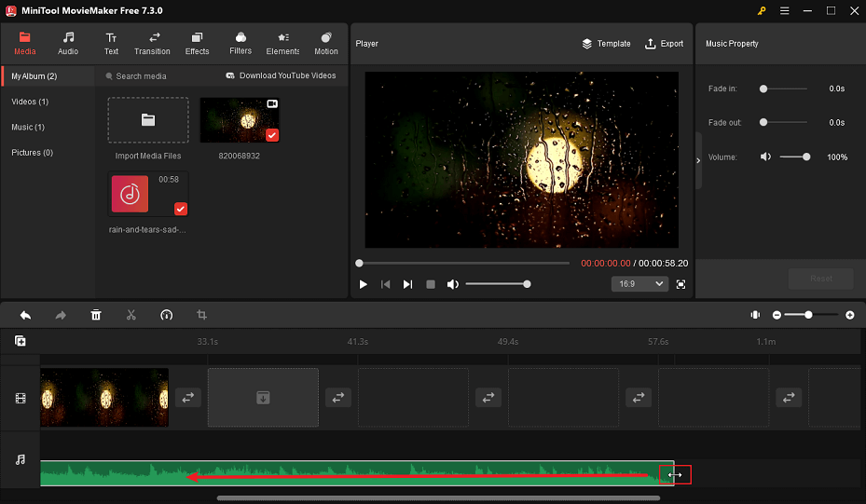Click the empty placeholder with download arrow
Image resolution: width=866 pixels, height=504 pixels.
[x=263, y=398]
